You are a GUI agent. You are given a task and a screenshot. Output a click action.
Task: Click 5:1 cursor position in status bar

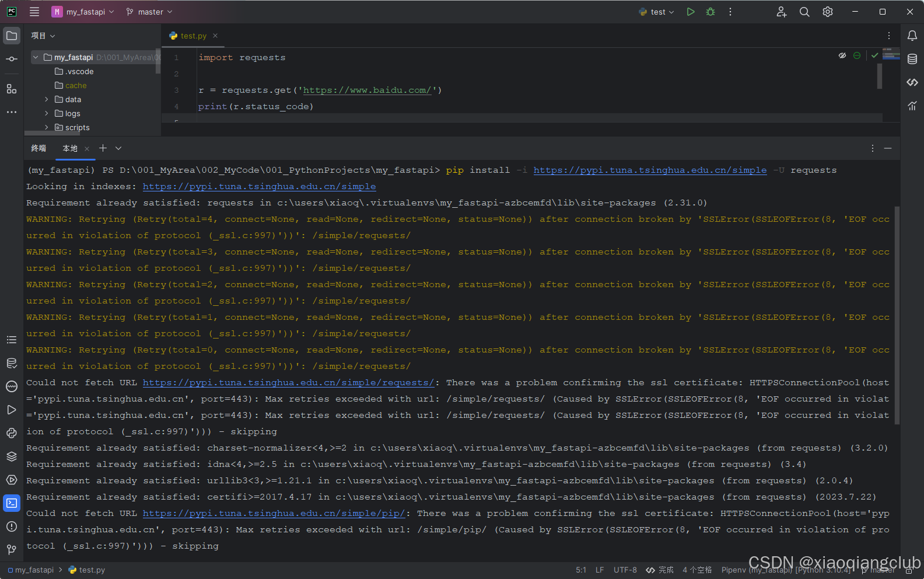[x=581, y=570]
